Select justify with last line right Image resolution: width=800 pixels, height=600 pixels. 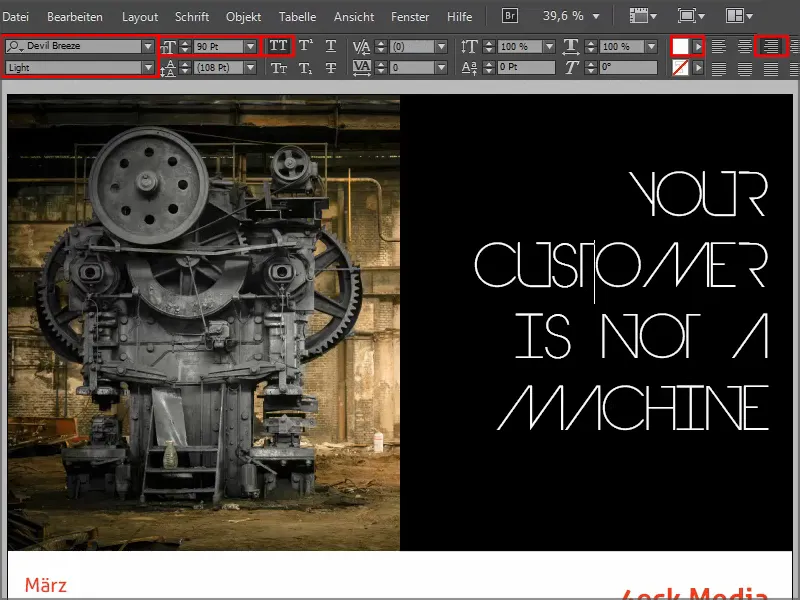pyautogui.click(x=770, y=68)
